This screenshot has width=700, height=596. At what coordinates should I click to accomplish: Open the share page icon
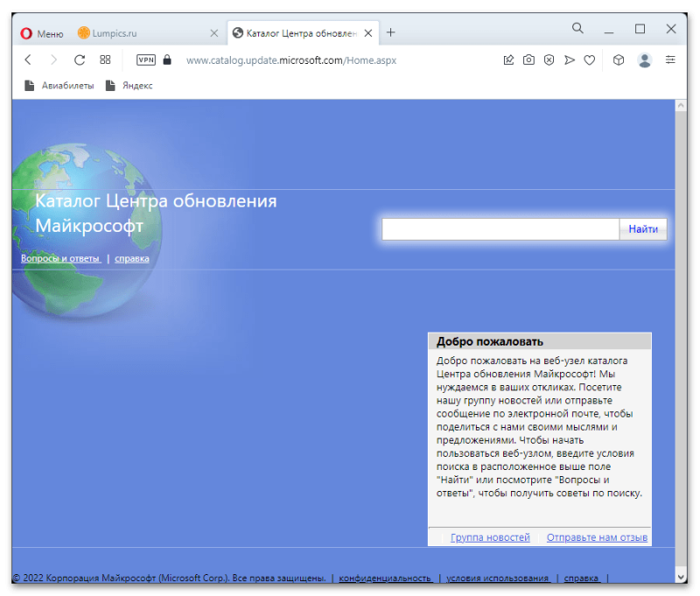[508, 60]
